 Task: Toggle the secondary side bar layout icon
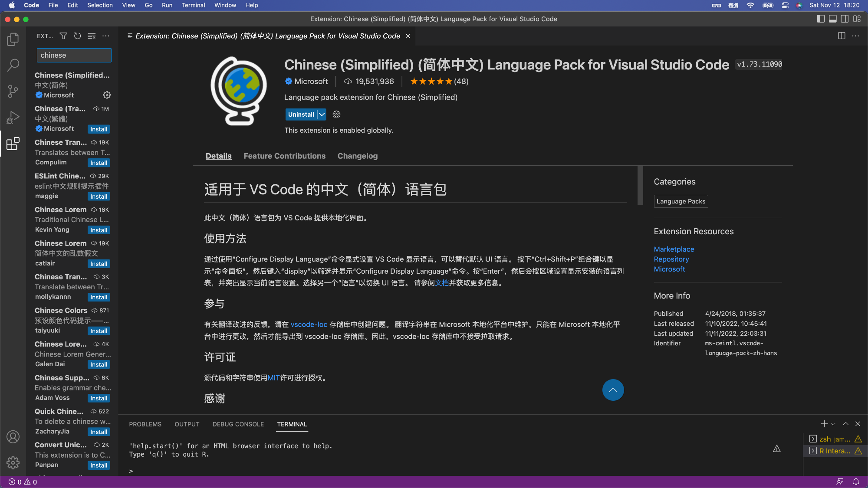[845, 19]
